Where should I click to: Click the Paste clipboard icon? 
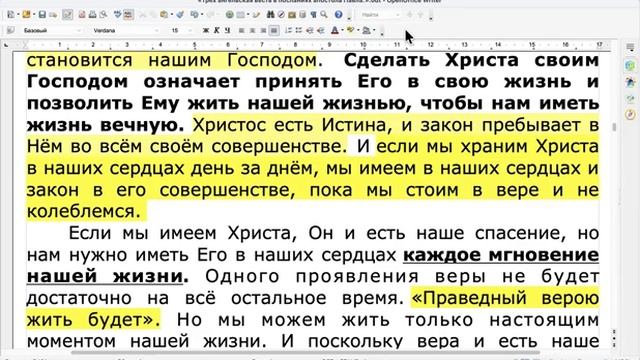pyautogui.click(x=164, y=15)
